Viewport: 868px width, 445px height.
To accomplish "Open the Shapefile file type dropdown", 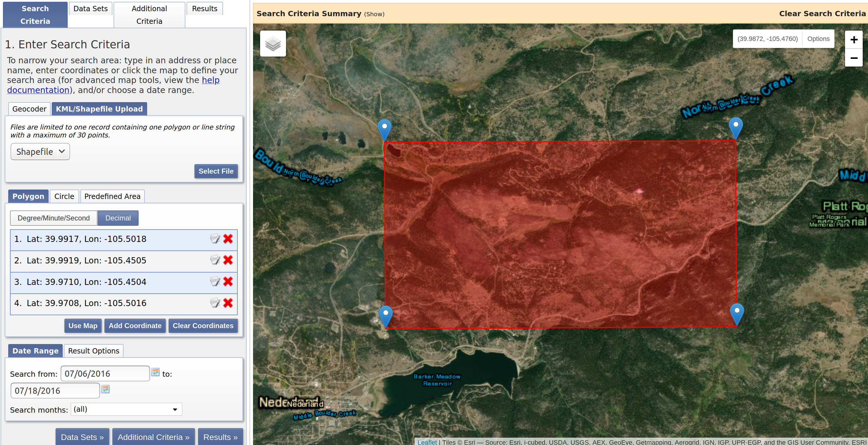I will click(x=40, y=151).
